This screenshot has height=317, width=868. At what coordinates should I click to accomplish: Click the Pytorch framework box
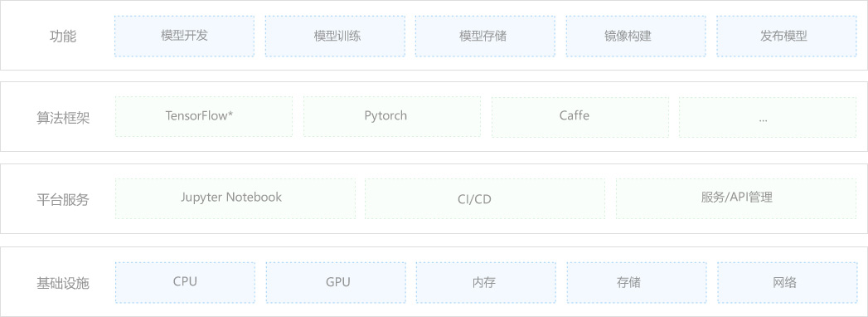[392, 117]
